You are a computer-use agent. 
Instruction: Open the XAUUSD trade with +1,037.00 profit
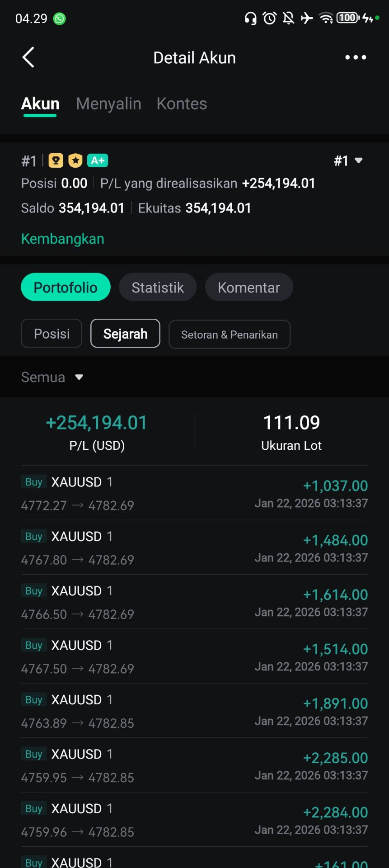click(194, 493)
